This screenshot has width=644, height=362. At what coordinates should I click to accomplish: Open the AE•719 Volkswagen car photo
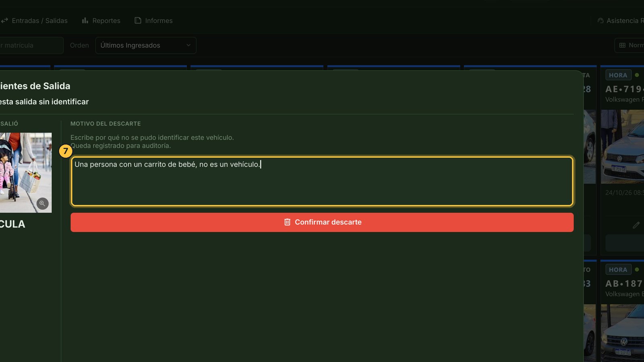[x=622, y=147]
